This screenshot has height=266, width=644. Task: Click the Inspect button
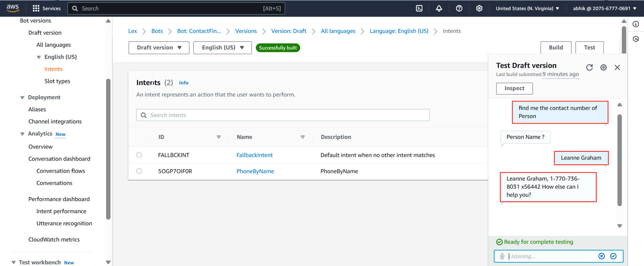(514, 88)
